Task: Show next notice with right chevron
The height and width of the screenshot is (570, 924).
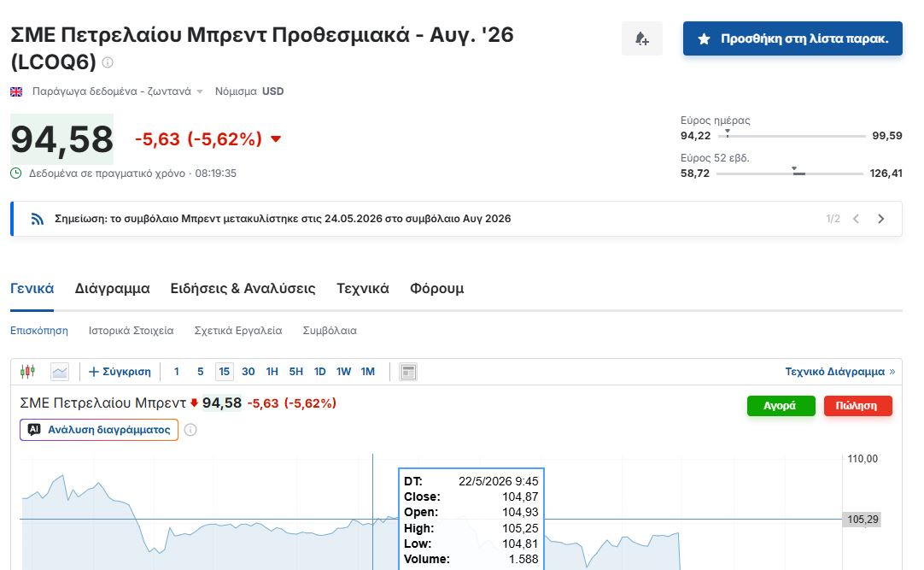Action: click(881, 219)
